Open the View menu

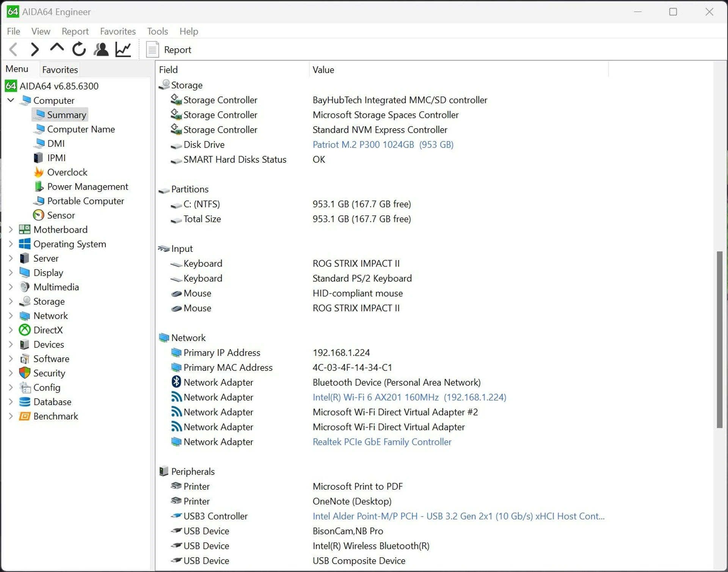[x=41, y=31]
